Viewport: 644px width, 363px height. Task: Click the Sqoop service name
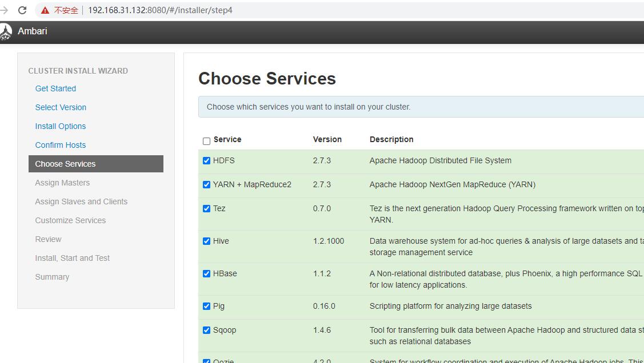pos(225,330)
